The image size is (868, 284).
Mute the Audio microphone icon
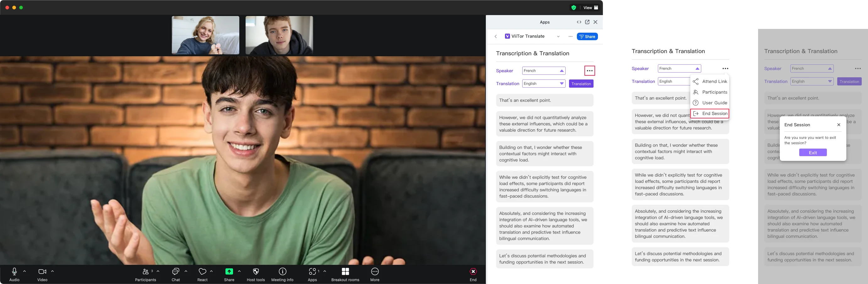(14, 271)
